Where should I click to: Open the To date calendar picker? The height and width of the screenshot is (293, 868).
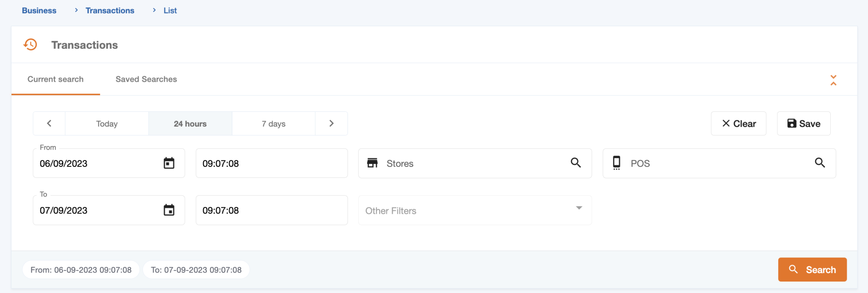169,210
